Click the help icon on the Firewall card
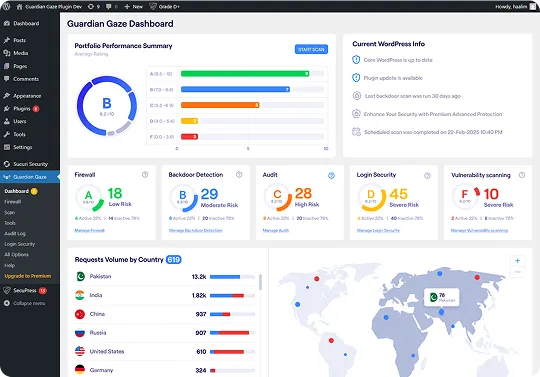The height and width of the screenshot is (377, 540). [x=145, y=175]
